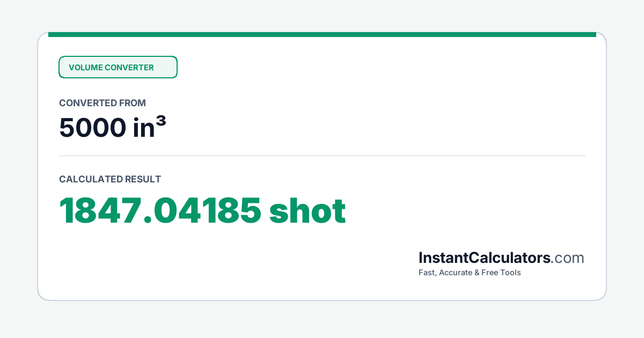The image size is (644, 338).
Task: Click the Fast, Accurate & Free Tools tagline
Action: pos(470,273)
